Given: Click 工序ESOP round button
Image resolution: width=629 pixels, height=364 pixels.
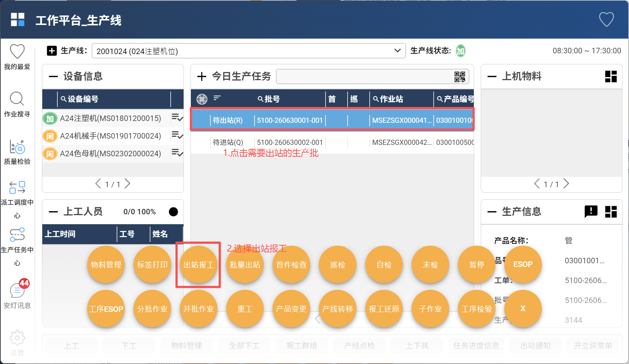Looking at the screenshot, I should point(106,308).
